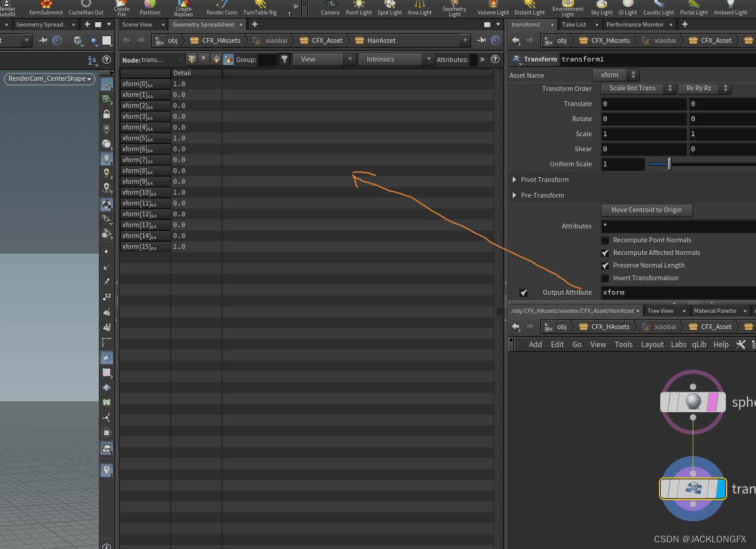Open the Rx Ry Rz rotation dropdown
756x549 pixels.
coord(705,89)
